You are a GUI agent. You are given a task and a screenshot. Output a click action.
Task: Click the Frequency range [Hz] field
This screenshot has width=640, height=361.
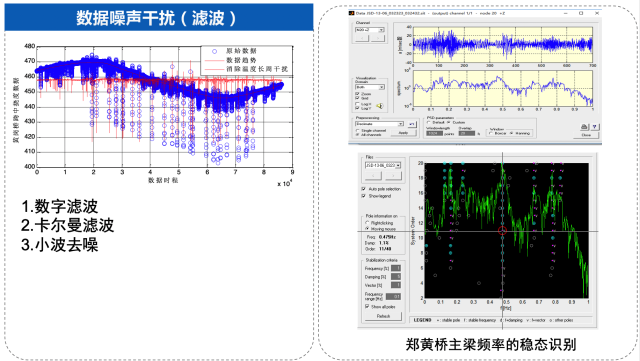tap(393, 296)
